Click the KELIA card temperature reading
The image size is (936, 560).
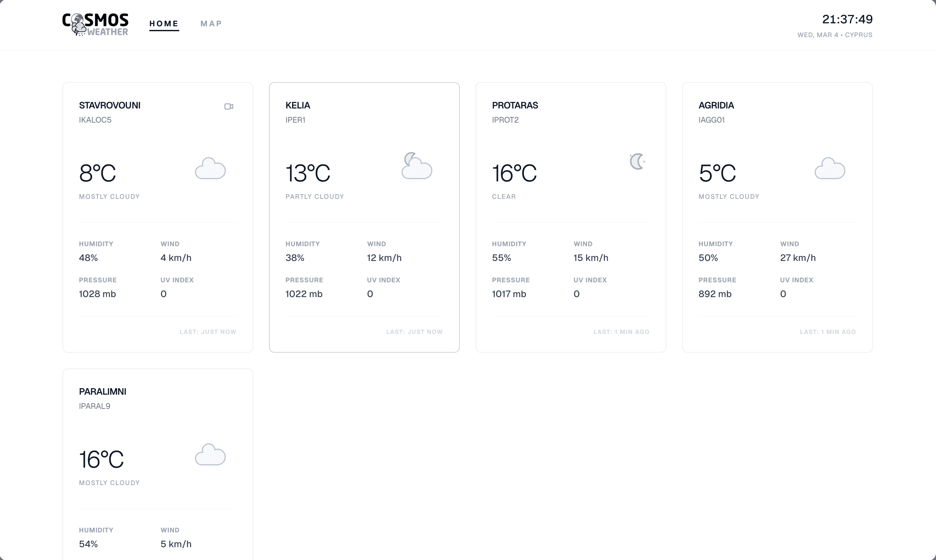pyautogui.click(x=308, y=173)
